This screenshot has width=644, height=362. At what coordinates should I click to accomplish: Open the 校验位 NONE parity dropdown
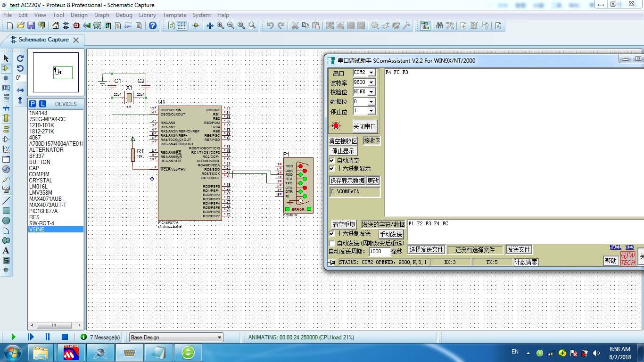click(x=372, y=92)
